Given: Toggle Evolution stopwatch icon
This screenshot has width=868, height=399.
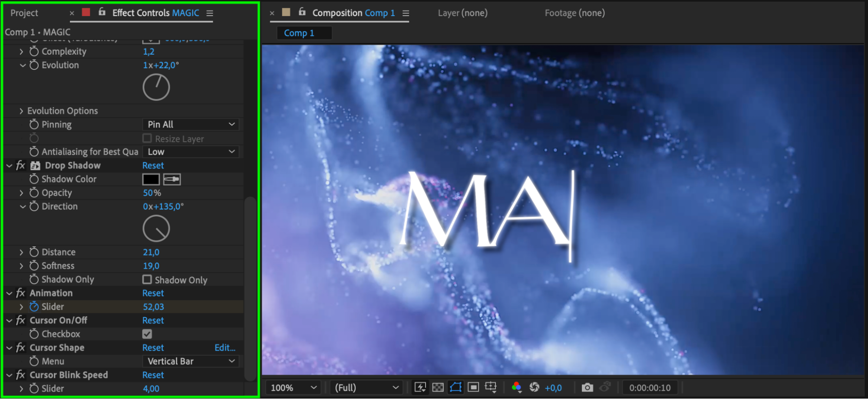Looking at the screenshot, I should point(34,65).
